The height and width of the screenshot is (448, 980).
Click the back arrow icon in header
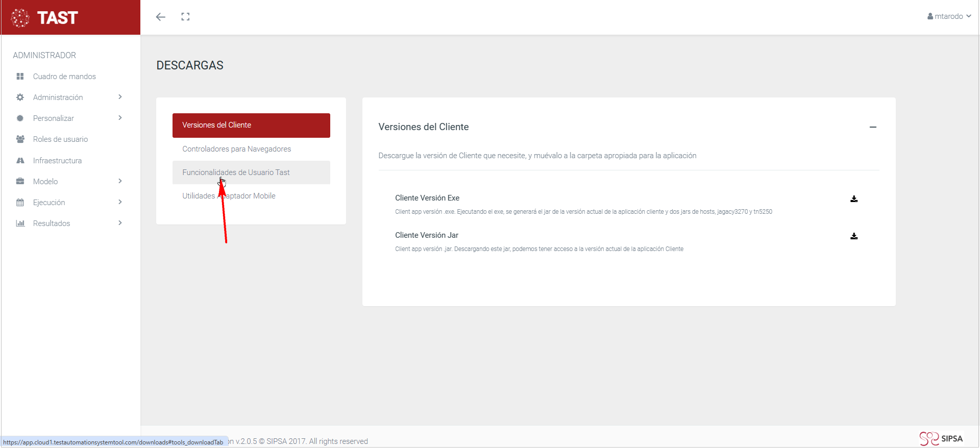click(161, 17)
